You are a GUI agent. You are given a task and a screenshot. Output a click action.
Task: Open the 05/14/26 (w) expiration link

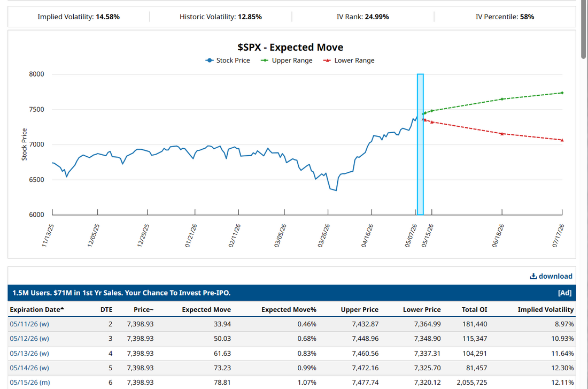click(29, 368)
